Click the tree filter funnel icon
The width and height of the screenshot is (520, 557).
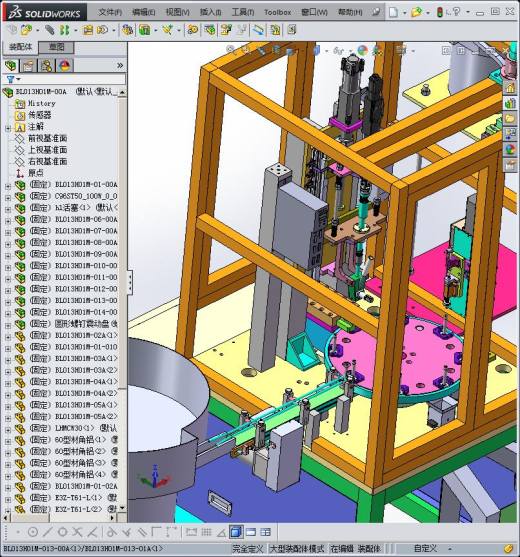pos(11,79)
